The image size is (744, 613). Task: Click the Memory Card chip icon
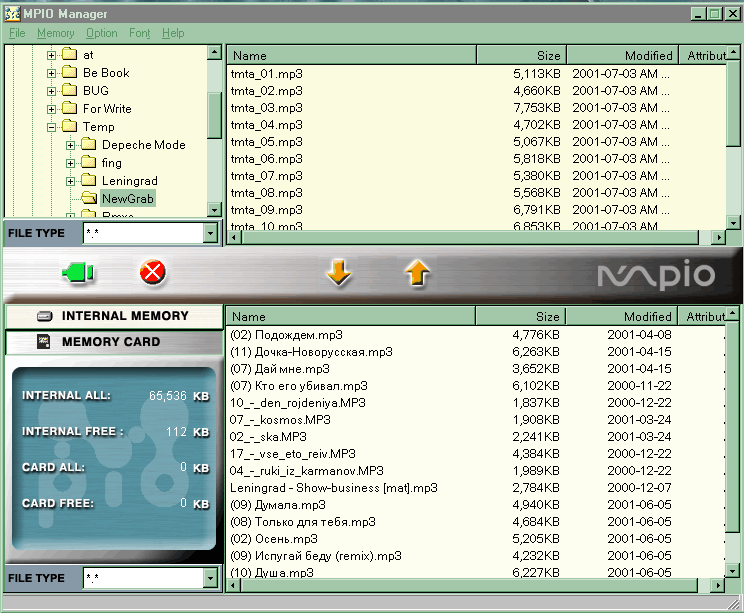(44, 342)
